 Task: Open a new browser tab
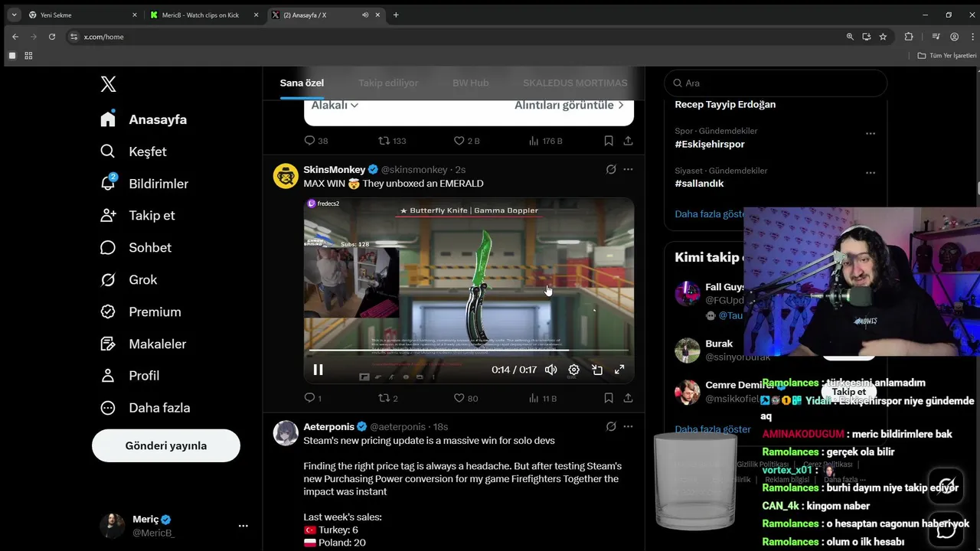(396, 15)
